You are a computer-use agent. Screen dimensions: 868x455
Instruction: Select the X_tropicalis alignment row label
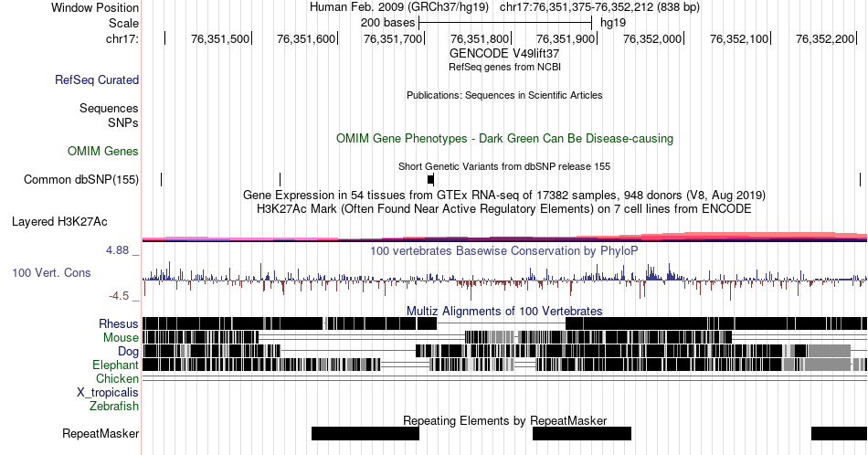click(x=108, y=392)
